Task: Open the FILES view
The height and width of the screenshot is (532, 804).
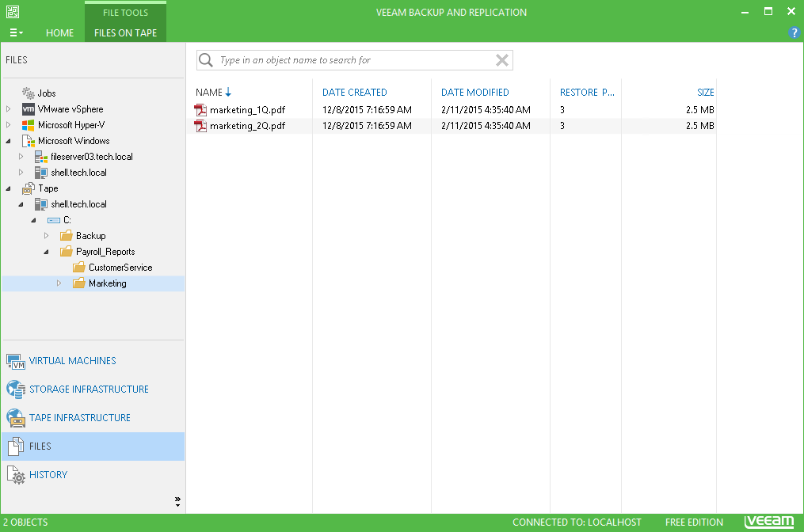Action: 93,446
